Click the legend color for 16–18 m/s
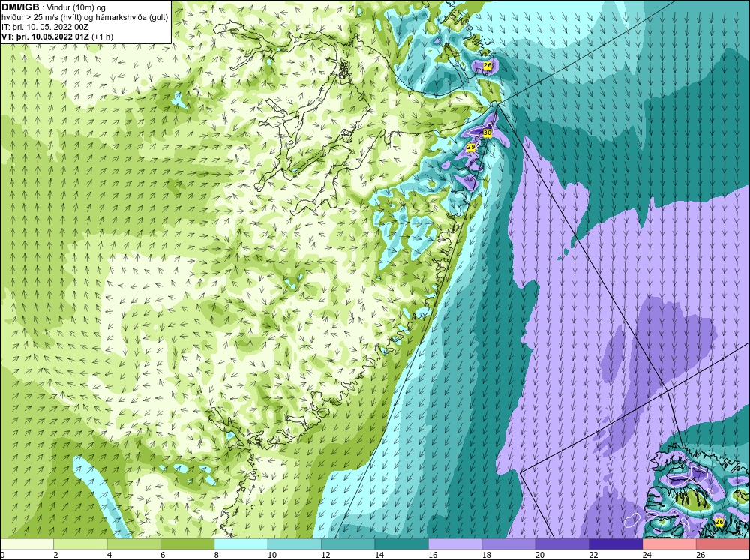Image resolution: width=750 pixels, height=560 pixels. coord(455,544)
